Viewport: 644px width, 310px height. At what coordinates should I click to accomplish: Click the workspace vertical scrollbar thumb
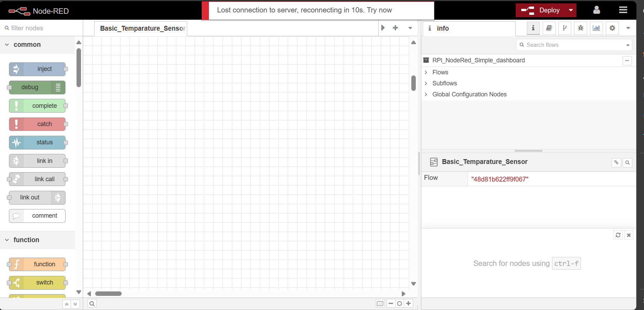tap(413, 83)
